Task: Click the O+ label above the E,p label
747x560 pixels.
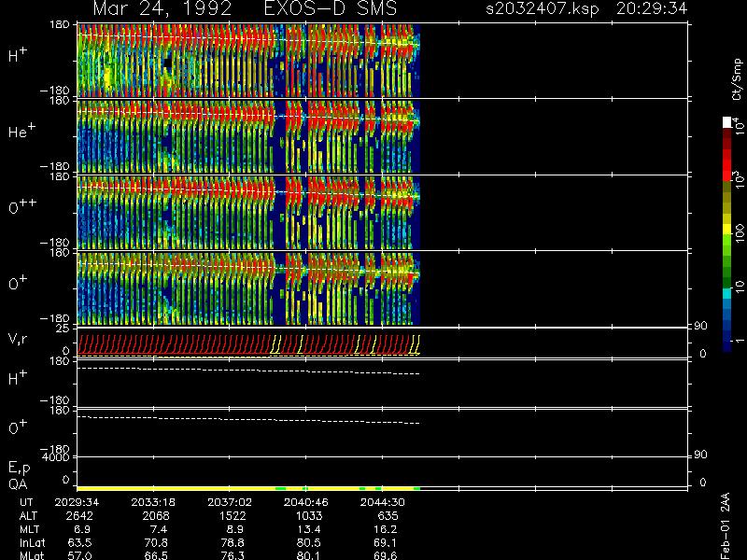Action: (x=18, y=427)
